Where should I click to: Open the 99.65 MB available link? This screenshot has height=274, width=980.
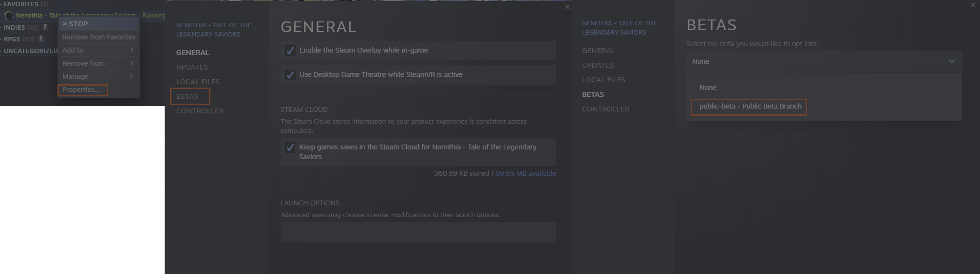526,173
